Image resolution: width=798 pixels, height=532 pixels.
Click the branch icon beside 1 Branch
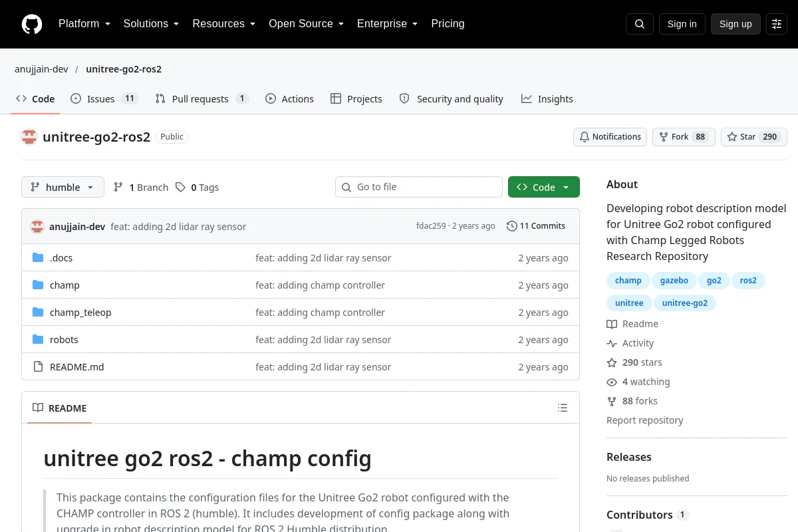118,188
